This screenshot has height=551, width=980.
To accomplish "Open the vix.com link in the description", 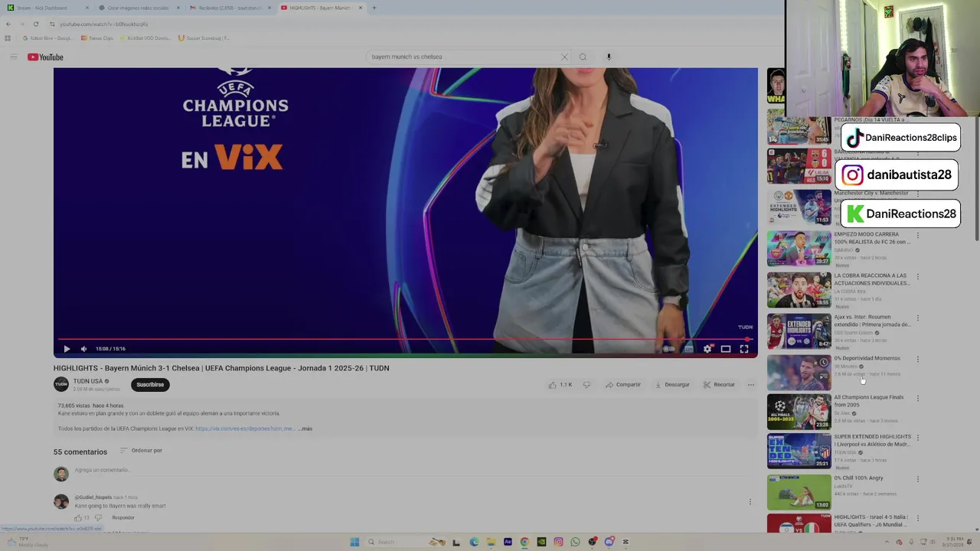I will pos(244,429).
